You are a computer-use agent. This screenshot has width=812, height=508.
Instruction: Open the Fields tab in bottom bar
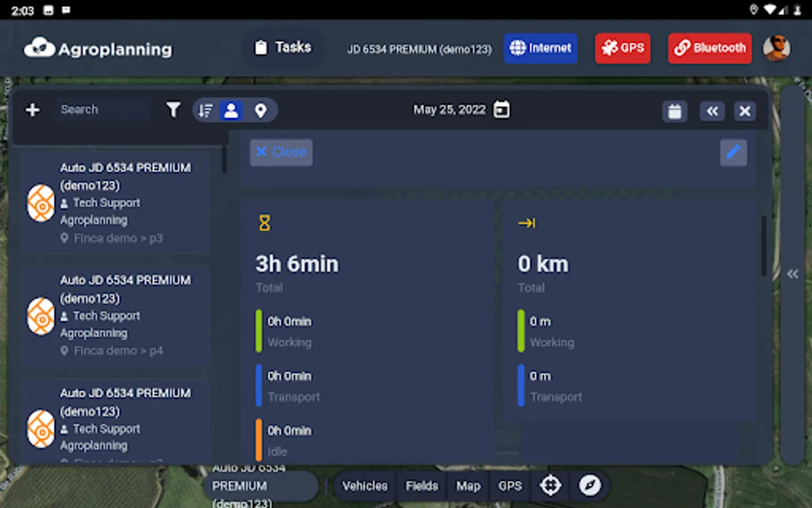click(x=422, y=486)
